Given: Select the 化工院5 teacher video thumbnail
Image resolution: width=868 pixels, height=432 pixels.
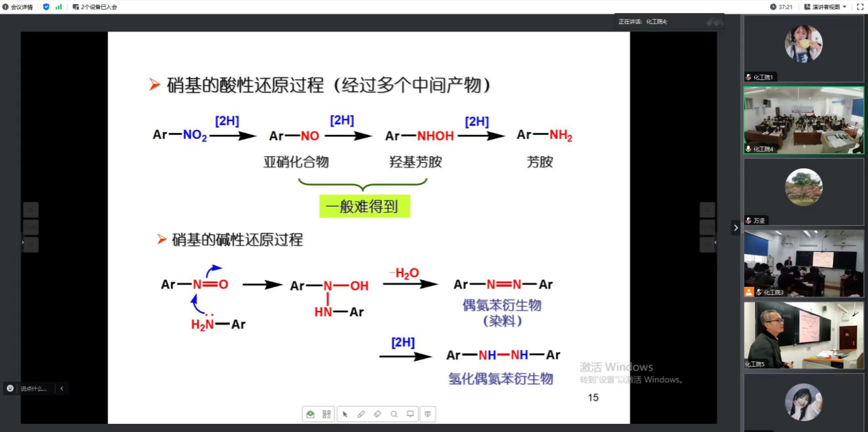Looking at the screenshot, I should tap(804, 335).
